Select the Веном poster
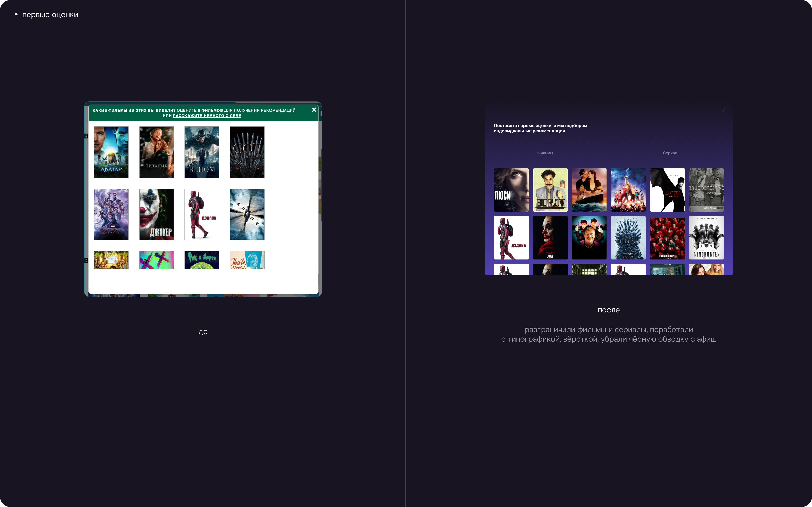 click(x=202, y=152)
